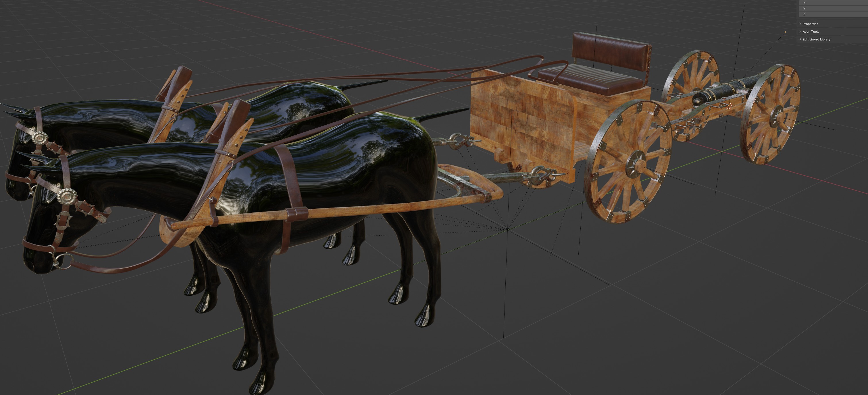Screen dimensions: 868x395
Task: Expand the Align Tools panel
Action: pyautogui.click(x=811, y=32)
